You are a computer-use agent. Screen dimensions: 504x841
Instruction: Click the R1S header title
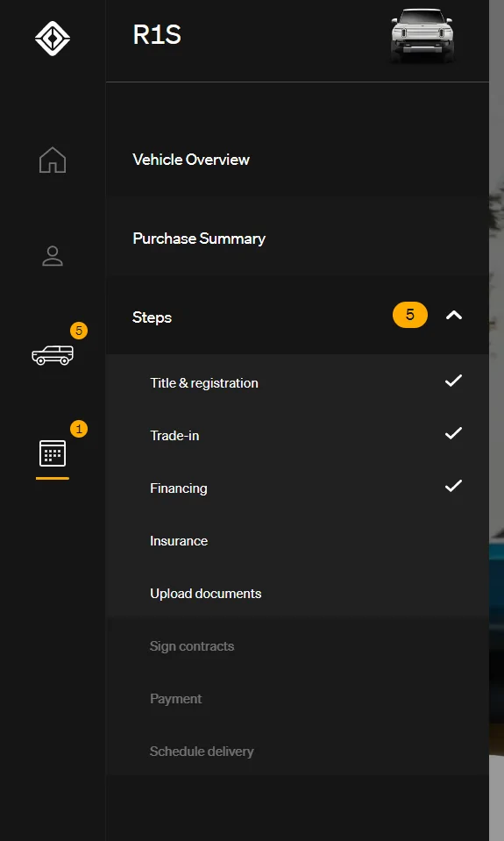point(157,35)
